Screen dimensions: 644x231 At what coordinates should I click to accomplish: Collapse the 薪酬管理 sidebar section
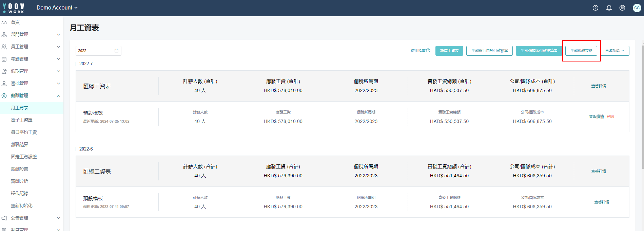pos(32,95)
